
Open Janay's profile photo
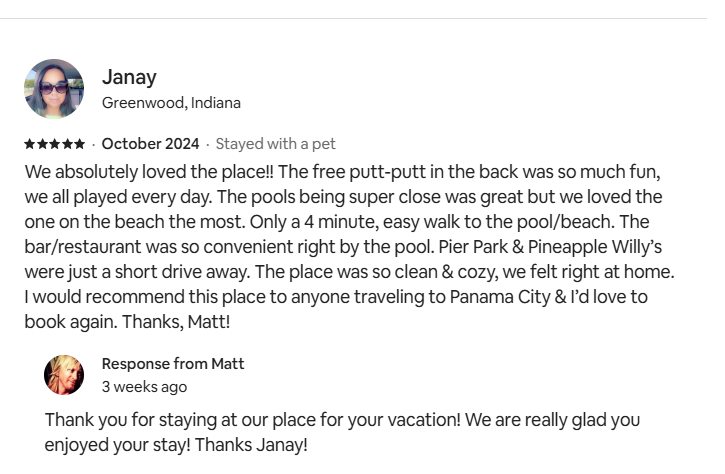pos(54,89)
